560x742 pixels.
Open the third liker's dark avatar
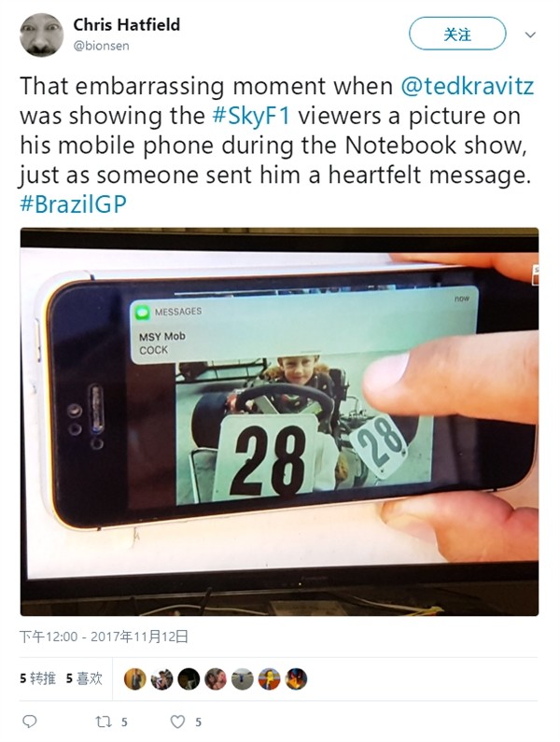[x=189, y=679]
